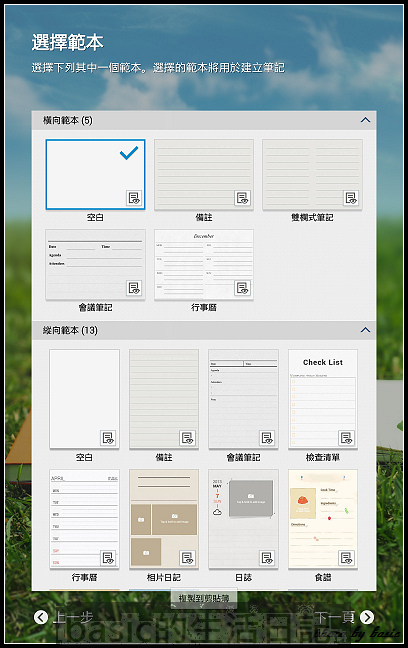408x648 pixels.
Task: Select the portrait 備註 lined template
Action: point(164,399)
